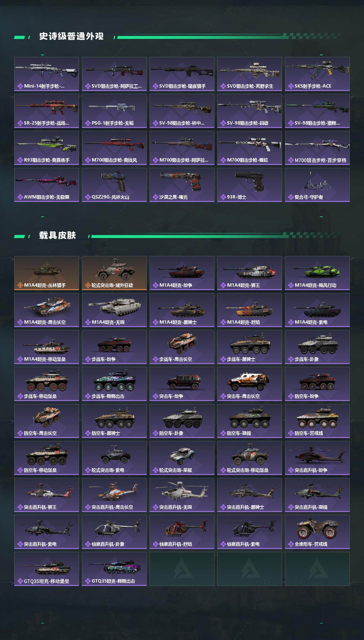Select the 轮式突击炮-荣耀 skin
Image resolution: width=364 pixels, height=640 pixels.
(182, 458)
